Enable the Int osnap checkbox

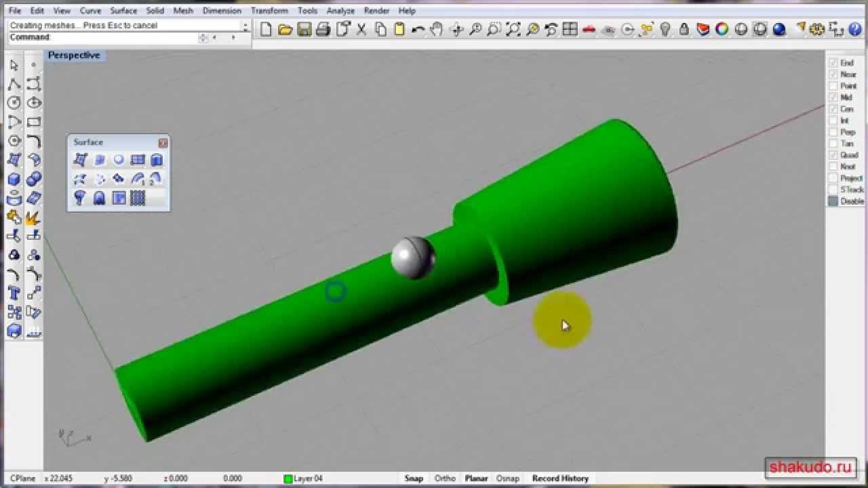point(833,121)
